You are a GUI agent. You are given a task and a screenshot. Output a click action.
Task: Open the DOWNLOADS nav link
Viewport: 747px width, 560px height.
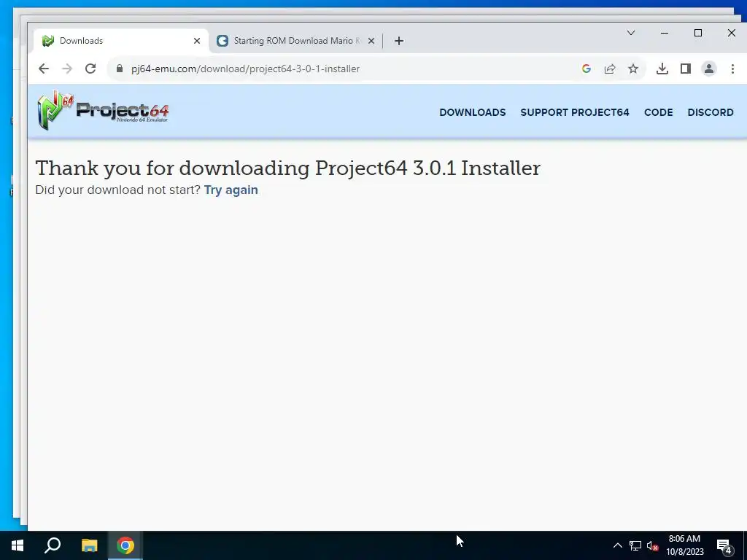click(473, 112)
